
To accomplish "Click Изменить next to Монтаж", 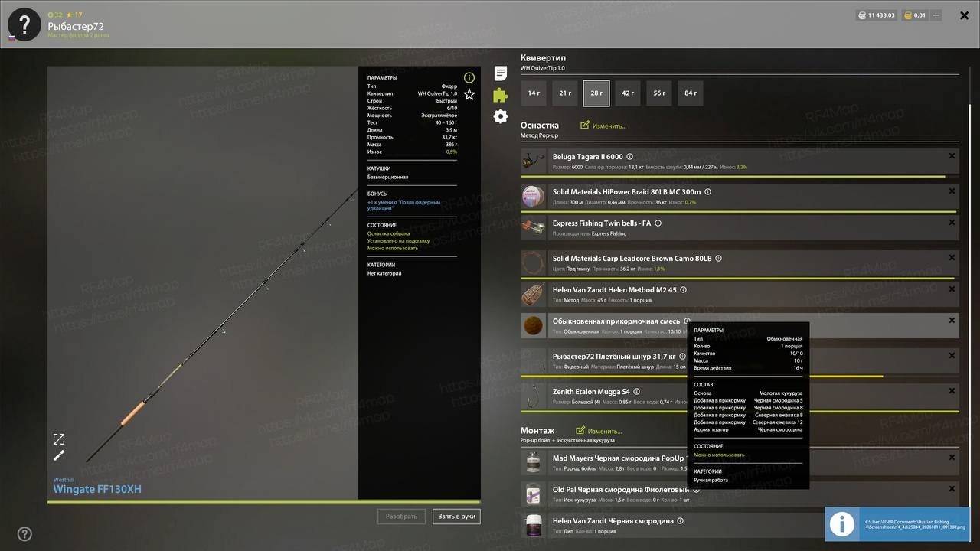I will pos(599,431).
